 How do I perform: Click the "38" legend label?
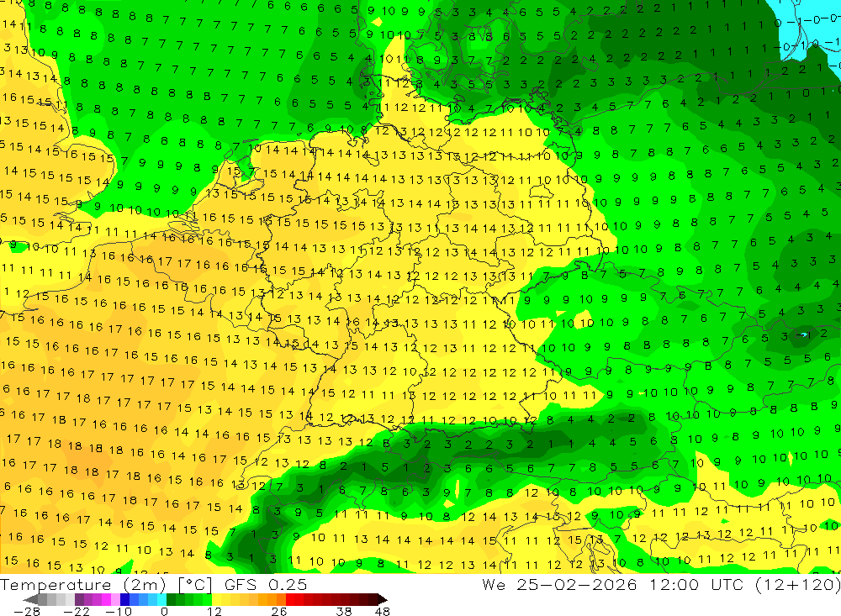(343, 611)
